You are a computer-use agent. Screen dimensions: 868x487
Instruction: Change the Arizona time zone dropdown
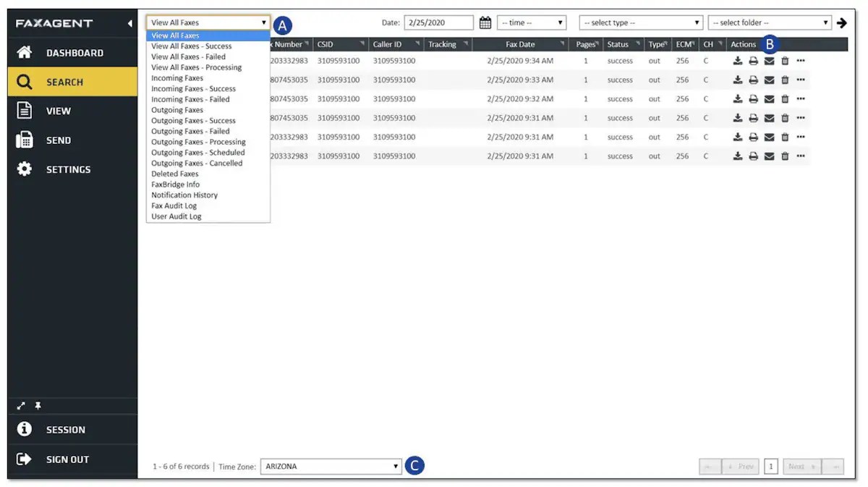(x=331, y=467)
